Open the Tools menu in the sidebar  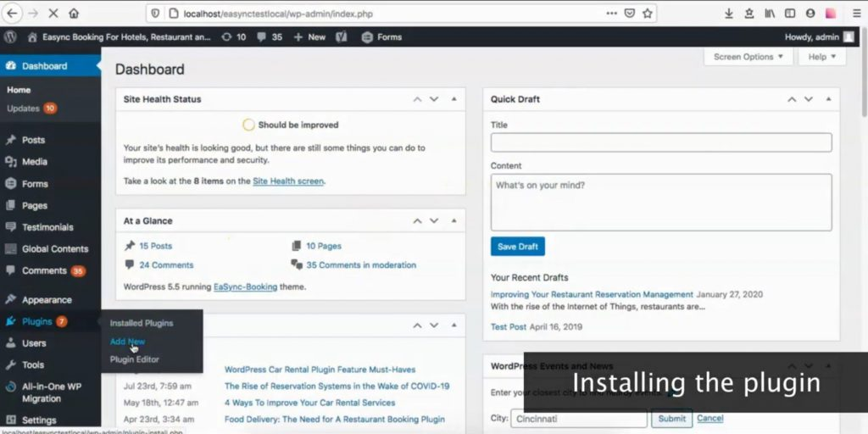(33, 364)
